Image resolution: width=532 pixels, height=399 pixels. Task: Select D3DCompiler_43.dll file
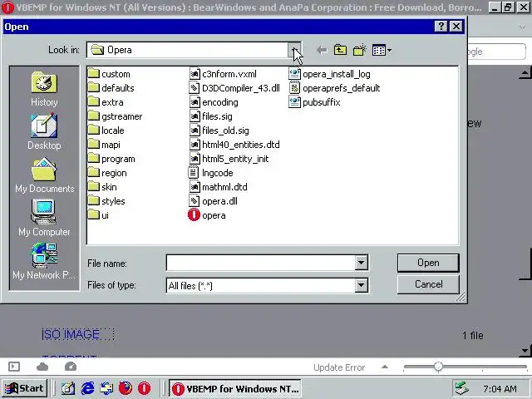[234, 88]
